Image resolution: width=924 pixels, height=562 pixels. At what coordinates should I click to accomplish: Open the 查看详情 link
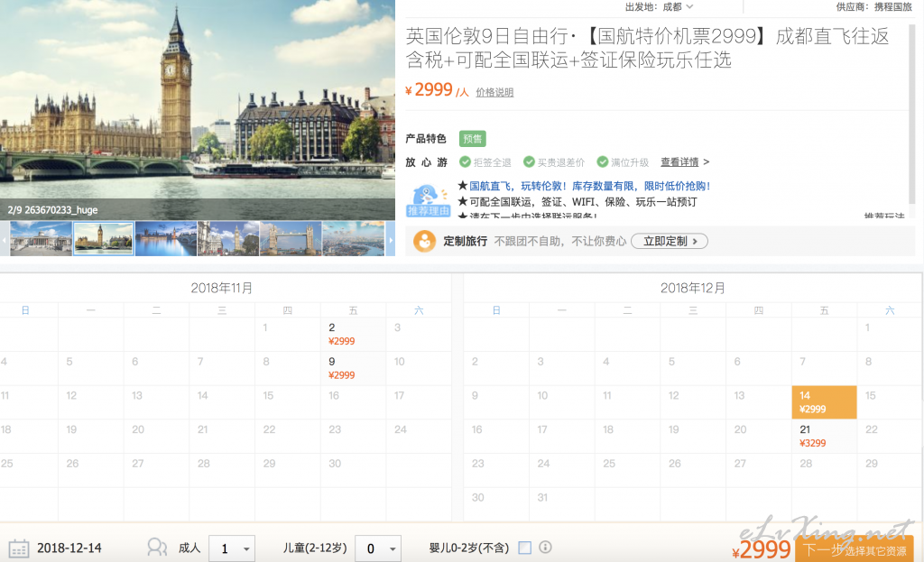coord(679,162)
